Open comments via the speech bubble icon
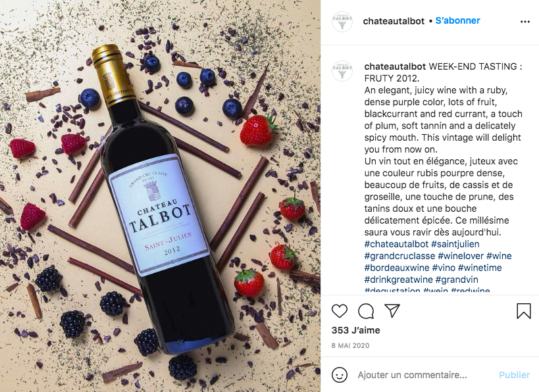Image resolution: width=539 pixels, height=392 pixels. click(366, 311)
